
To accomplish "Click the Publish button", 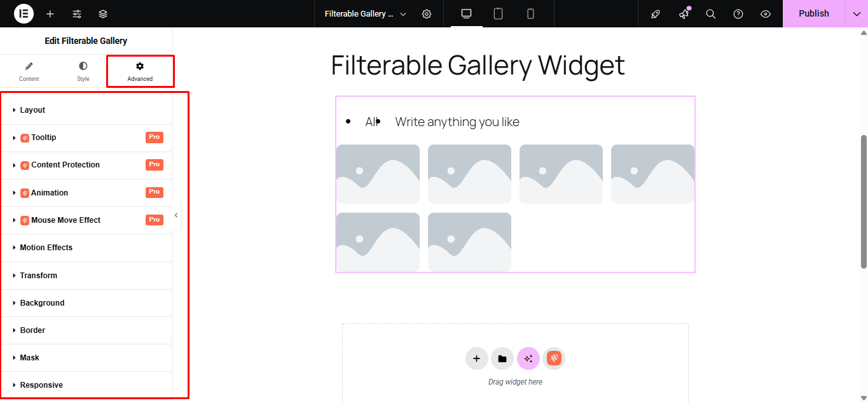I will pyautogui.click(x=814, y=13).
